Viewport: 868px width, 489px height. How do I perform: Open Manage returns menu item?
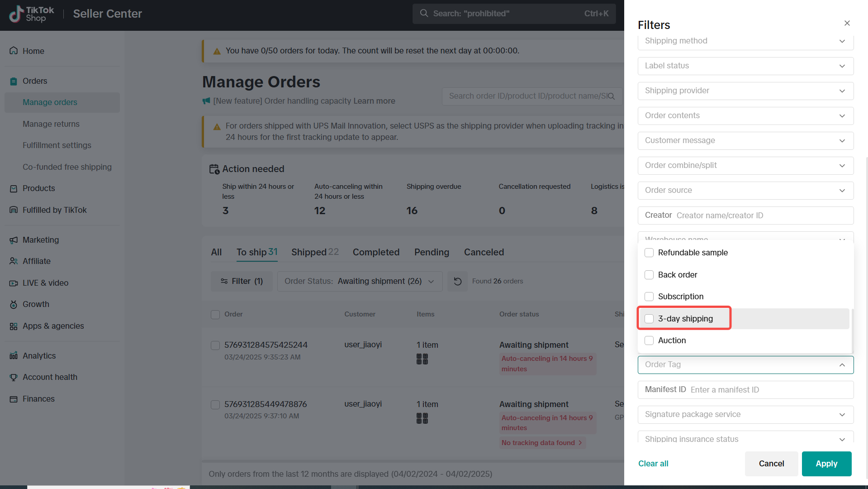[x=51, y=124]
